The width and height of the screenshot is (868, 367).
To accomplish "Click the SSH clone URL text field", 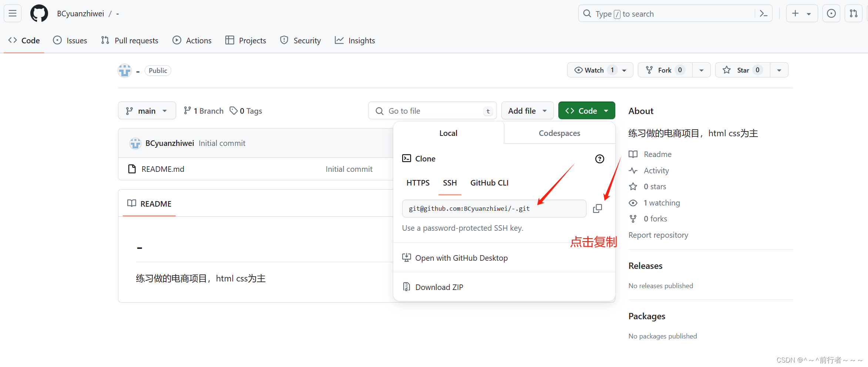I will click(494, 208).
